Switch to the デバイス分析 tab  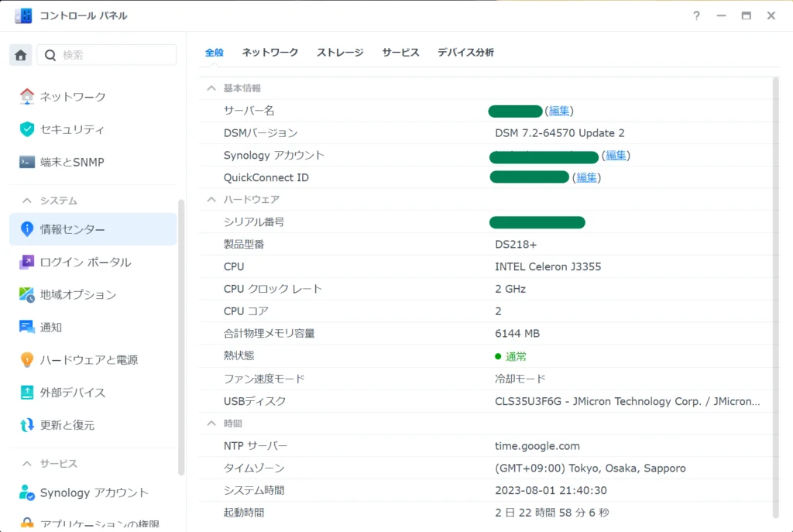[465, 53]
